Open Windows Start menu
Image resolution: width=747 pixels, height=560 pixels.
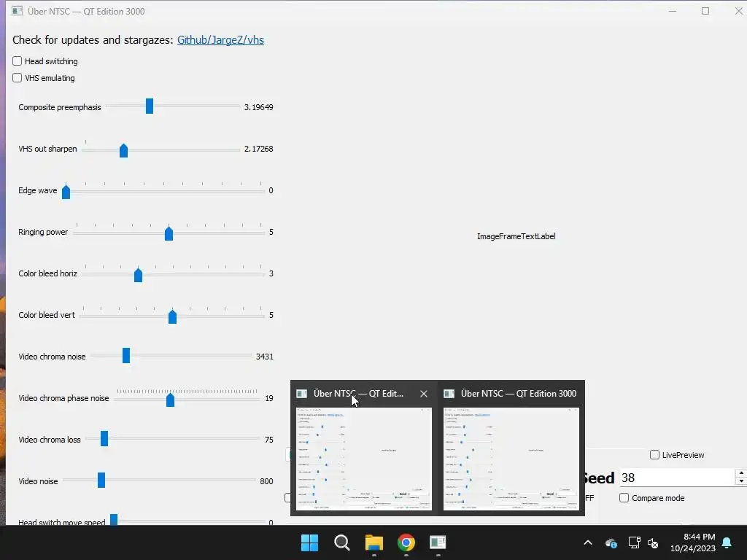tap(309, 542)
